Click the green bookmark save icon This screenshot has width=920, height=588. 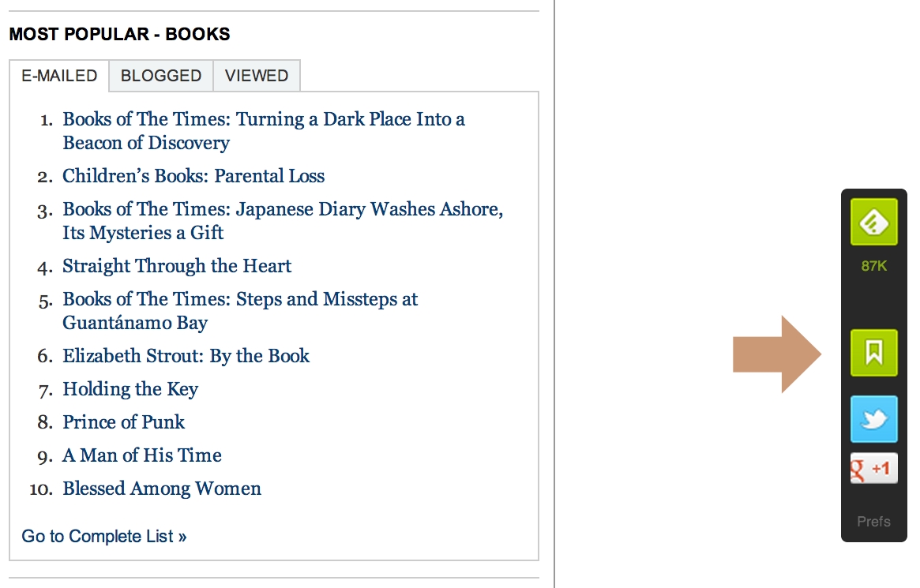(873, 352)
